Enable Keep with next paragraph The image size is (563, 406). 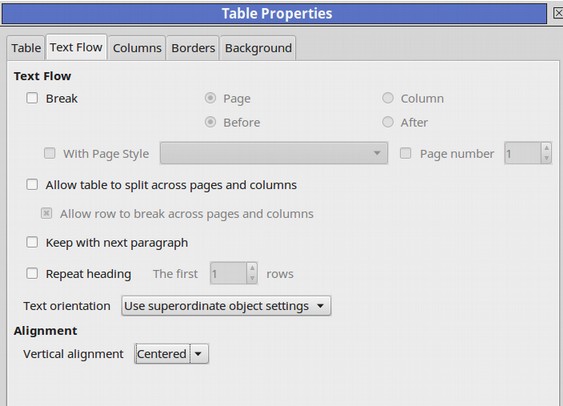point(32,242)
